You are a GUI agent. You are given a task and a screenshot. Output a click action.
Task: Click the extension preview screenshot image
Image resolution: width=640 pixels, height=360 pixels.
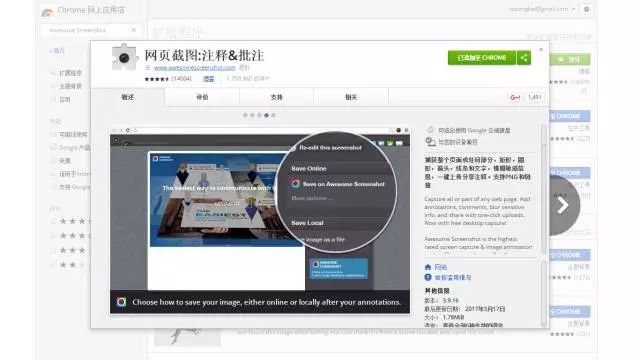click(x=260, y=220)
